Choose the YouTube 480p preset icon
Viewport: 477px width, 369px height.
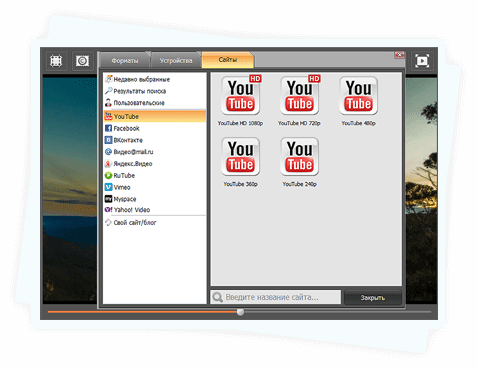(x=359, y=96)
